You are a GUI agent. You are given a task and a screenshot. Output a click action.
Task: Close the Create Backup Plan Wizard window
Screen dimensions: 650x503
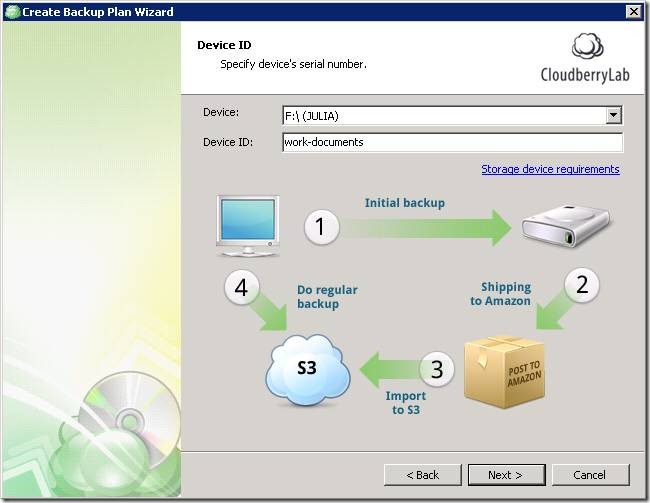[633, 12]
